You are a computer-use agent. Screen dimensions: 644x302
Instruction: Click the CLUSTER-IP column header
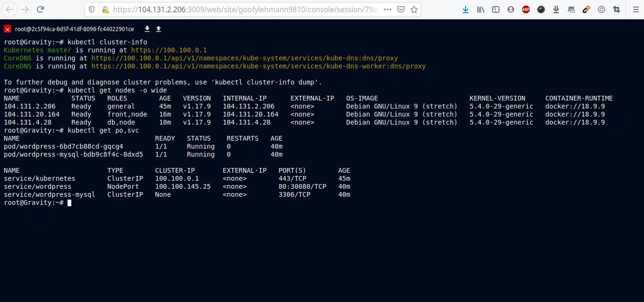pos(175,170)
